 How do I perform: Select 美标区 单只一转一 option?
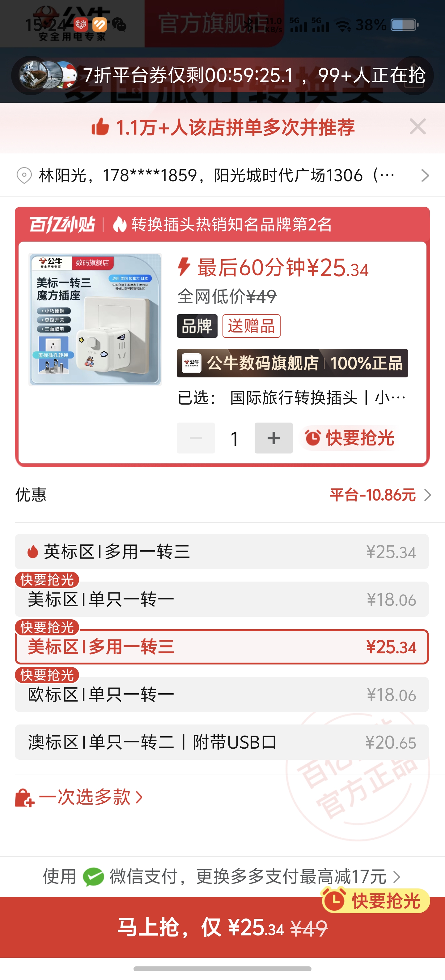pyautogui.click(x=222, y=599)
